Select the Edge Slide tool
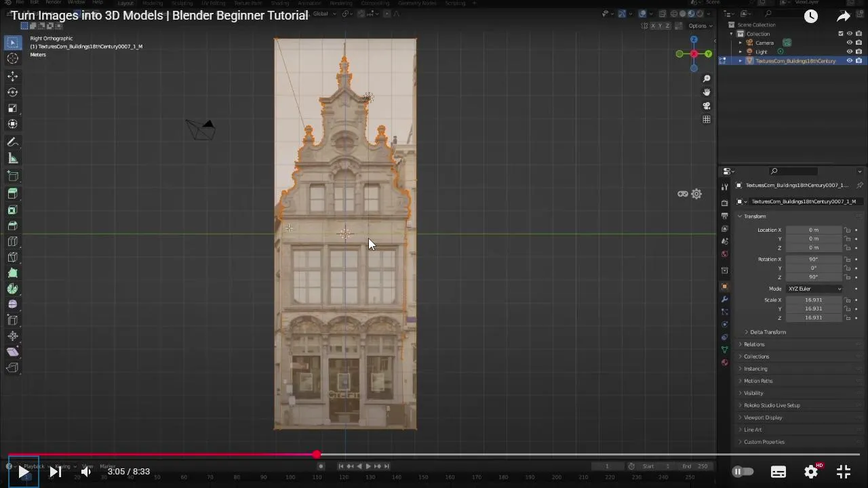Image resolution: width=868 pixels, height=488 pixels. pyautogui.click(x=12, y=320)
